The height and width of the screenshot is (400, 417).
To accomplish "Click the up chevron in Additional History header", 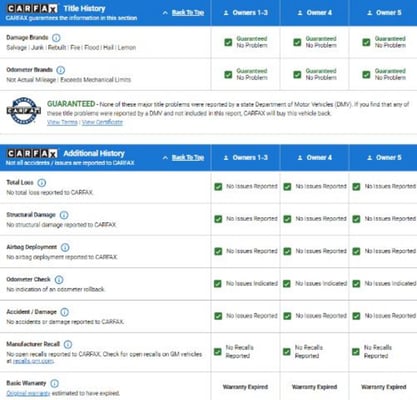I will [x=165, y=158].
